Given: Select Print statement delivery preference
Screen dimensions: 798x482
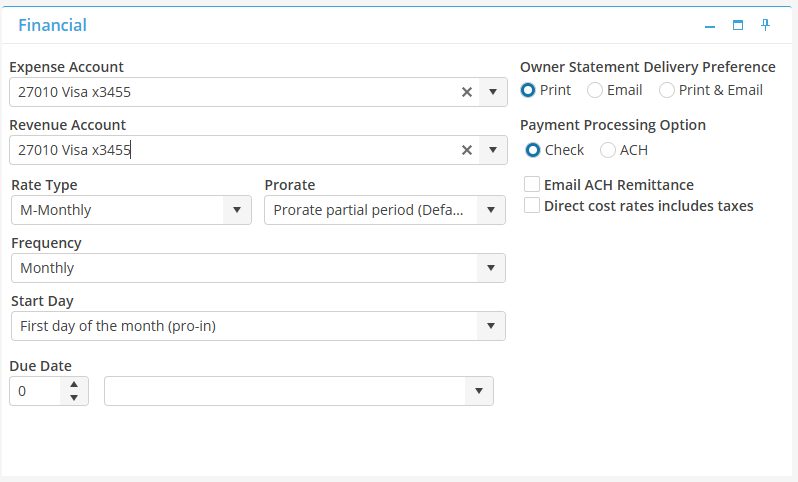Looking at the screenshot, I should 529,90.
